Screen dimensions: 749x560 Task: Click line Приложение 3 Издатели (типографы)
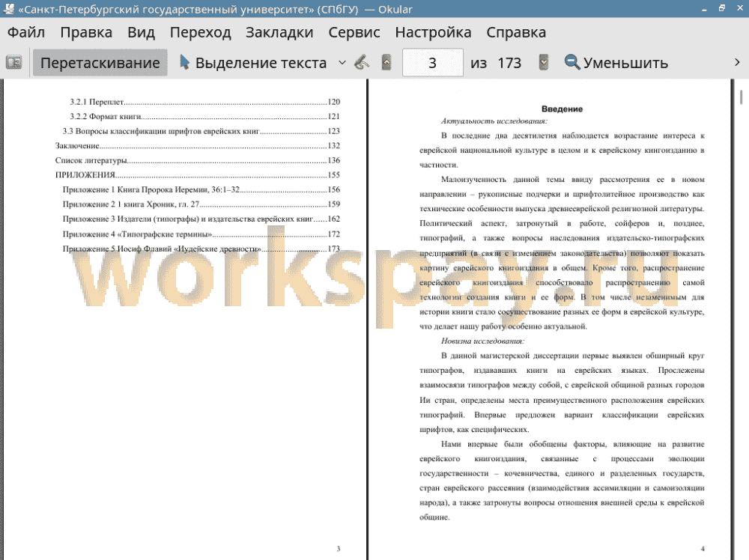point(201,219)
